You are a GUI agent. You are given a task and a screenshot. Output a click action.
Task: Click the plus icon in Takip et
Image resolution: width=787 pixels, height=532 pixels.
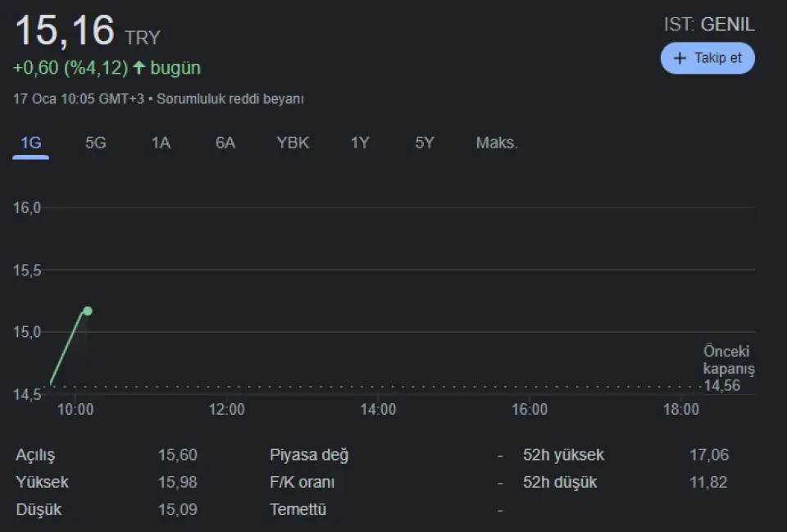tap(680, 58)
